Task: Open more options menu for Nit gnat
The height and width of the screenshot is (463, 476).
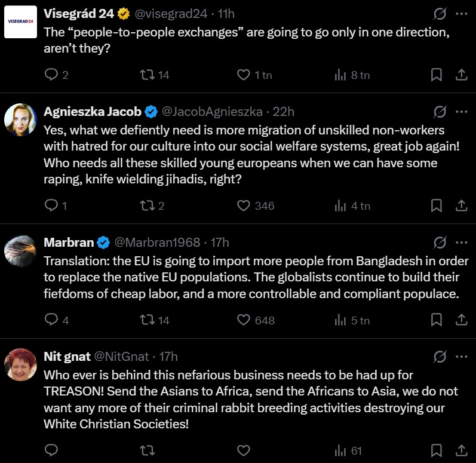Action: point(461,357)
